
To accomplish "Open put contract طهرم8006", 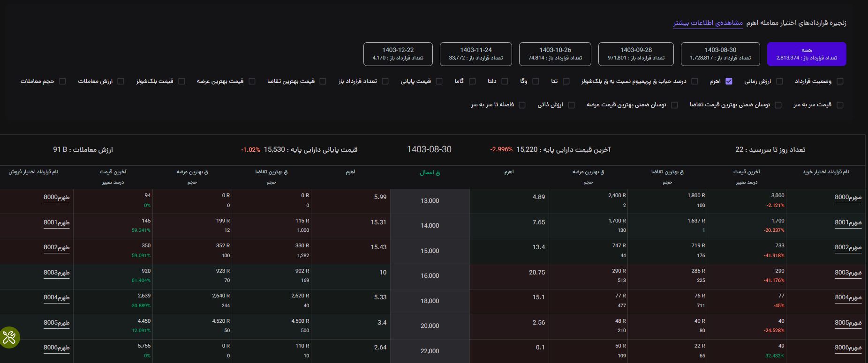I will click(x=57, y=348).
